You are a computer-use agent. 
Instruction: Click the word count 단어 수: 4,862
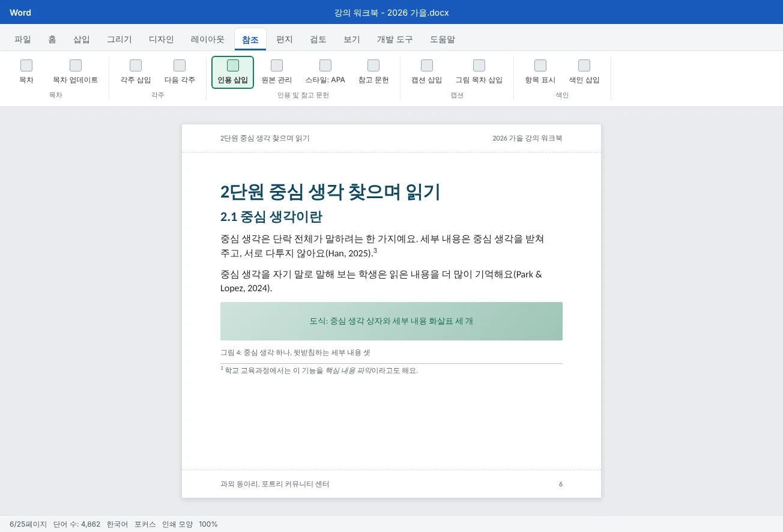(x=77, y=524)
